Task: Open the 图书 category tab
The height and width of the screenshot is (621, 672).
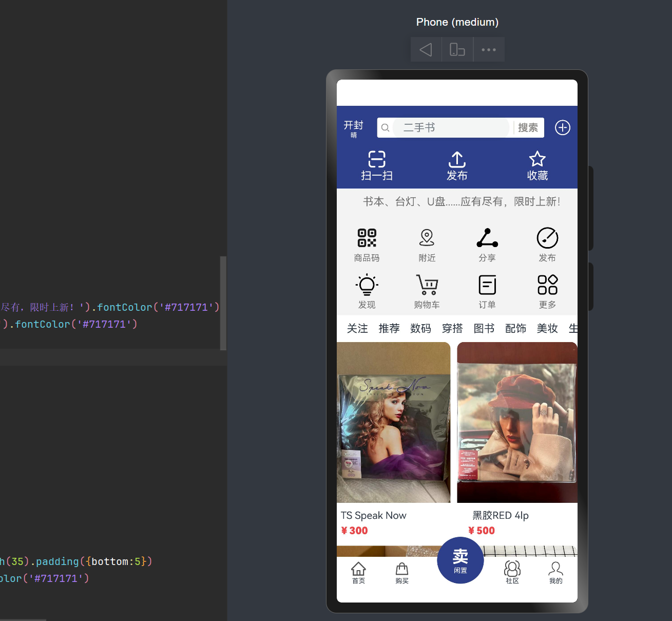Action: pos(484,328)
